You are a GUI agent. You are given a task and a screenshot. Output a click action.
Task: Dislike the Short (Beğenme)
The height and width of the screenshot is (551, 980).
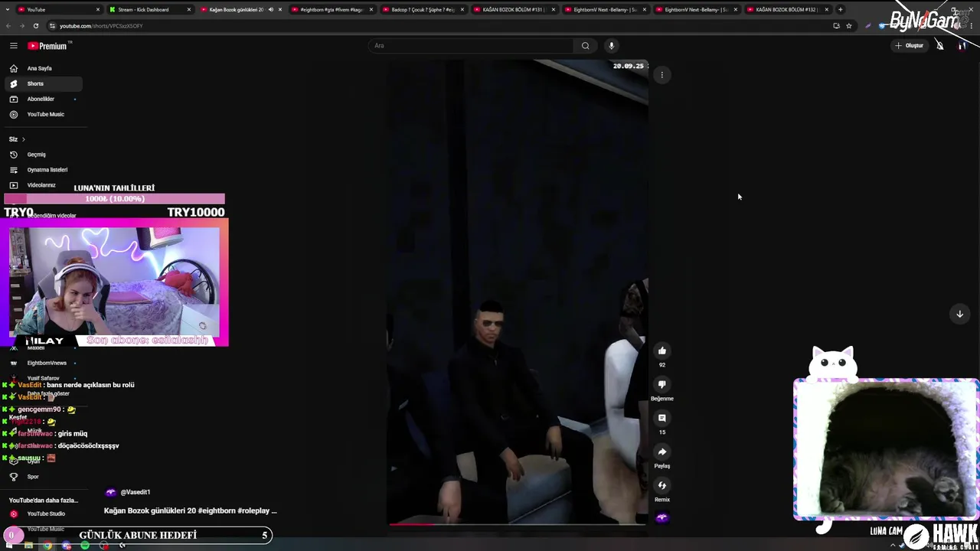coord(662,384)
